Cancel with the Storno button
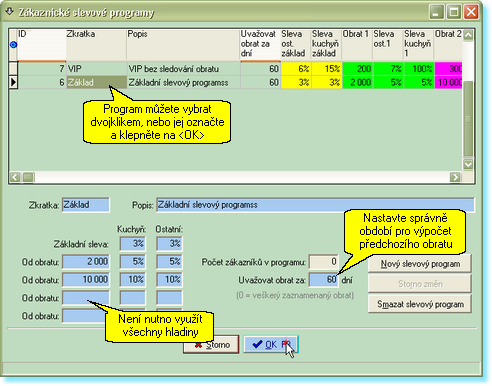This screenshot has height=386, width=492. click(211, 344)
